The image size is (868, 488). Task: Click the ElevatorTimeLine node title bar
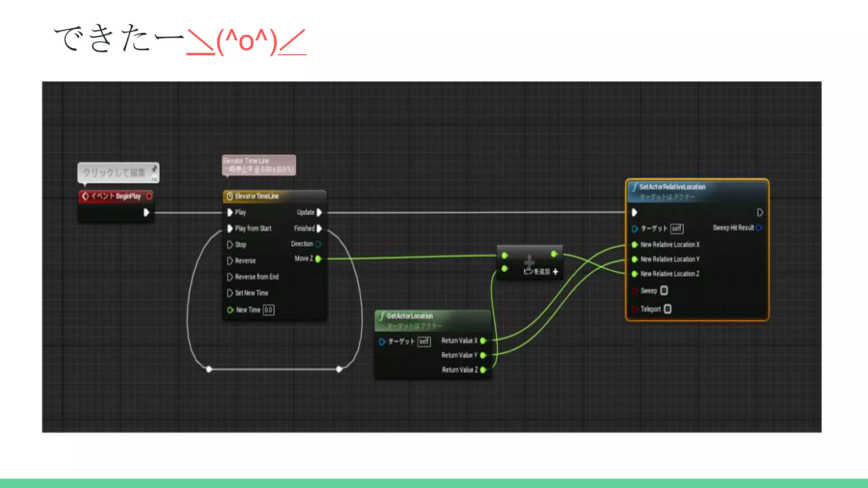coord(257,196)
